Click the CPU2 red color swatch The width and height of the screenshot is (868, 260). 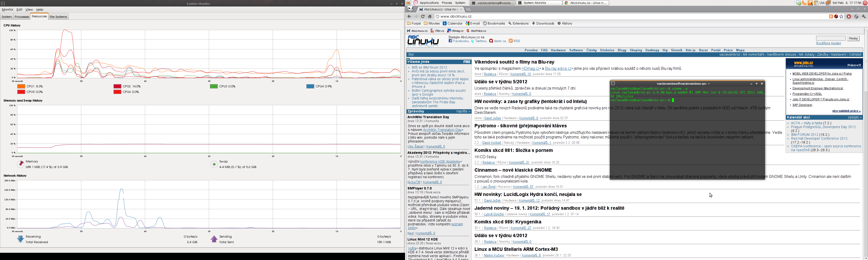117,86
